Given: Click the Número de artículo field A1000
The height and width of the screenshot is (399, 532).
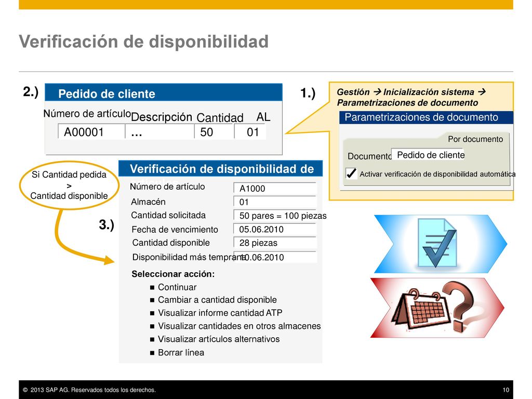Looking at the screenshot, I should click(275, 188).
